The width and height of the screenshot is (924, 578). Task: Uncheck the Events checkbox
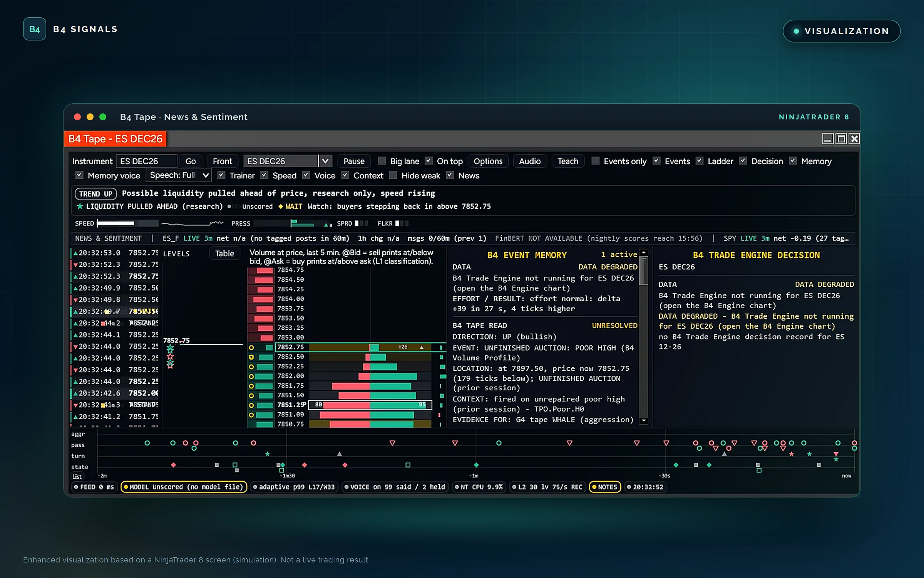pos(656,161)
